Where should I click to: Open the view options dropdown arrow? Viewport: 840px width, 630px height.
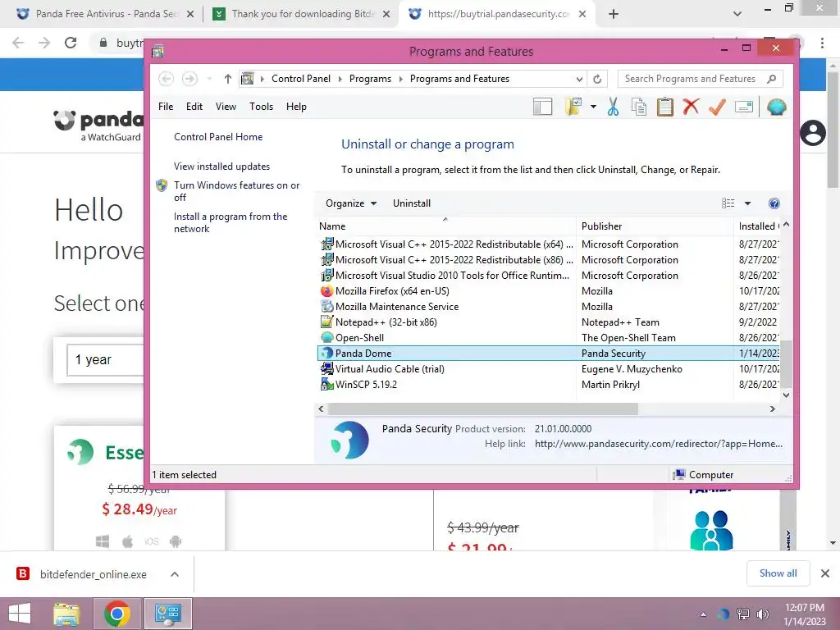747,203
